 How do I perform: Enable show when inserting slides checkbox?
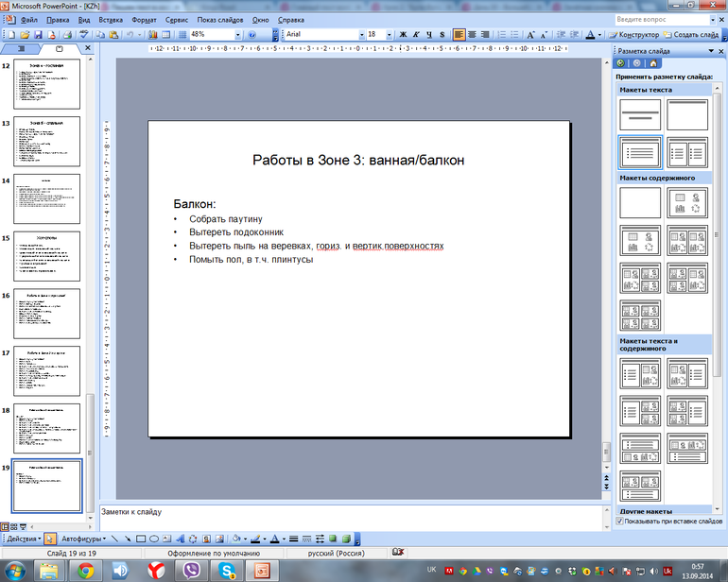click(619, 521)
